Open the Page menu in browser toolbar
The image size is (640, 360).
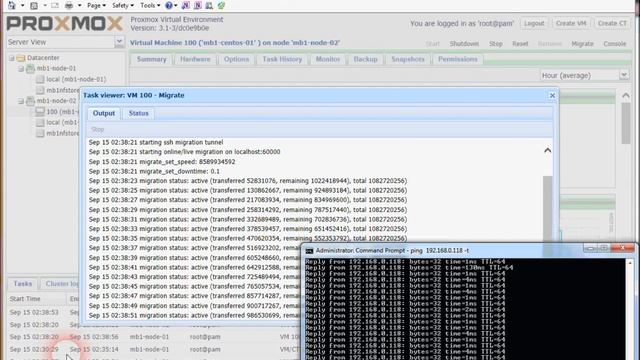tap(96, 5)
